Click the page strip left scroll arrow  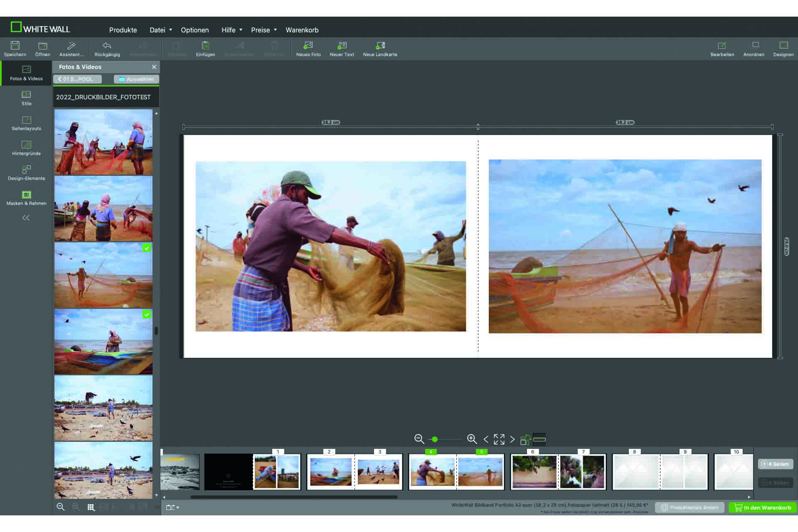pos(164,497)
